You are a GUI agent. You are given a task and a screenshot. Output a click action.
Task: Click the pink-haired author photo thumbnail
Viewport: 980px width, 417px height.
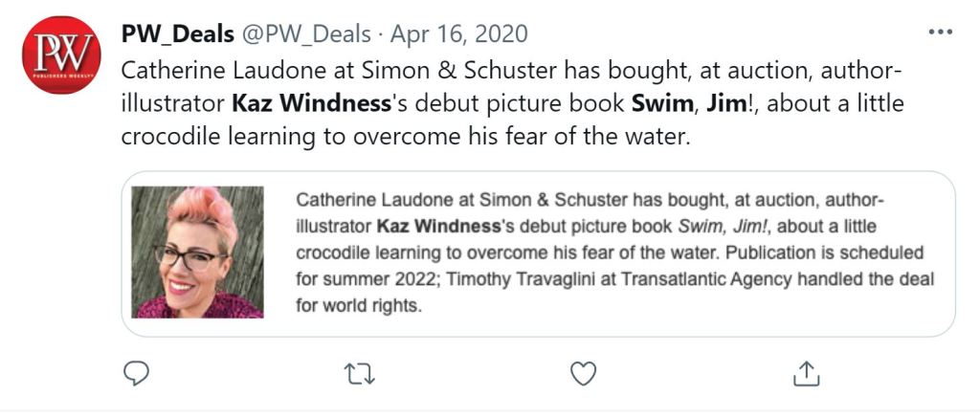[x=196, y=252]
